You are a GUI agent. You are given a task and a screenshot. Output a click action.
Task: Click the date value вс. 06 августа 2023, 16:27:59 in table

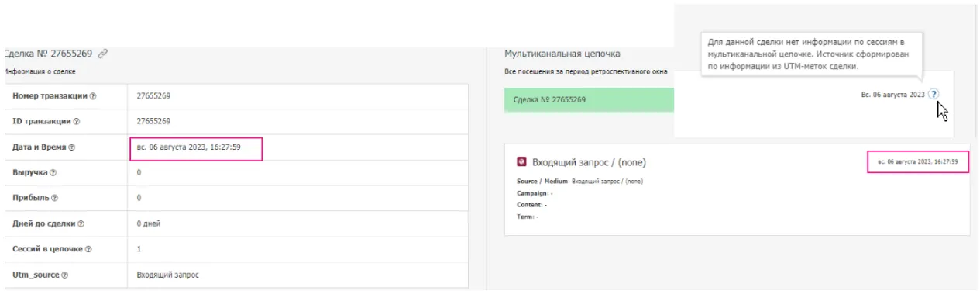(188, 147)
